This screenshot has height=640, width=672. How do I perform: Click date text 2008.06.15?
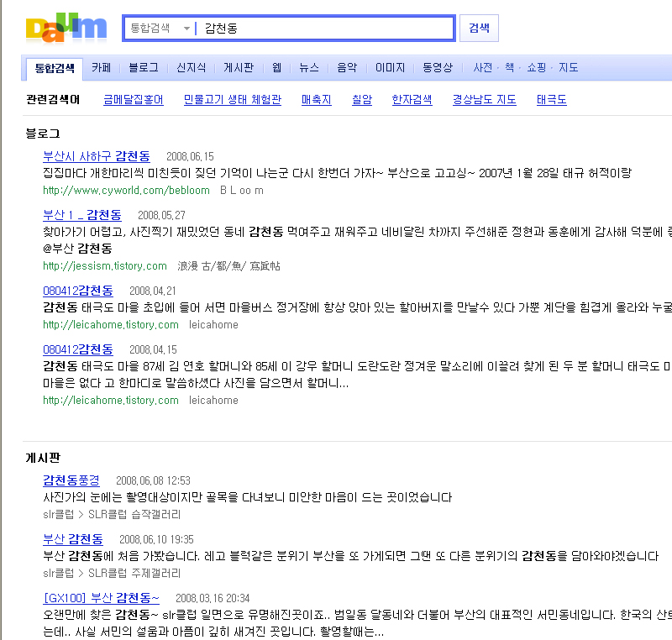pyautogui.click(x=190, y=157)
